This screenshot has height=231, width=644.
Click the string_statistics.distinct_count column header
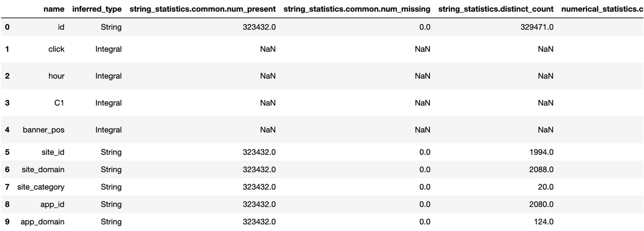(x=496, y=9)
